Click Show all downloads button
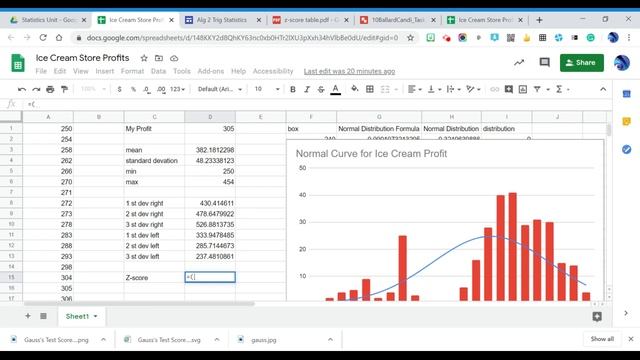This screenshot has width=640, height=360. tap(602, 339)
